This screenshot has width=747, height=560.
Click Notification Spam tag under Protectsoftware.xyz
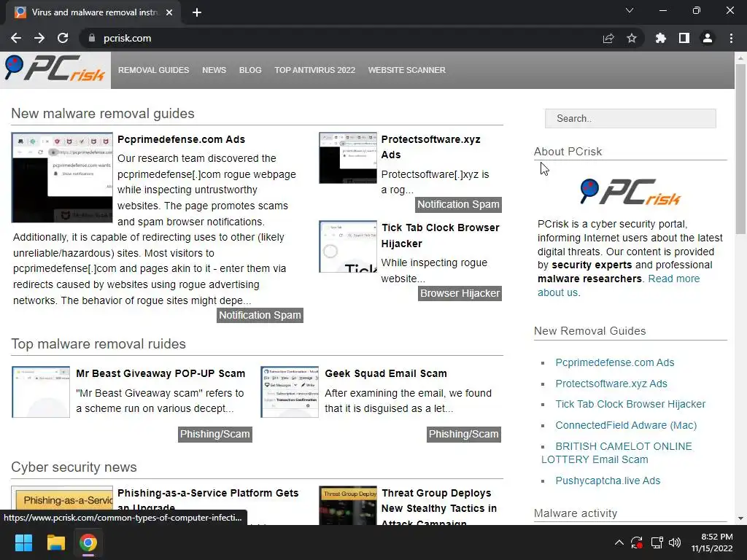[458, 204]
